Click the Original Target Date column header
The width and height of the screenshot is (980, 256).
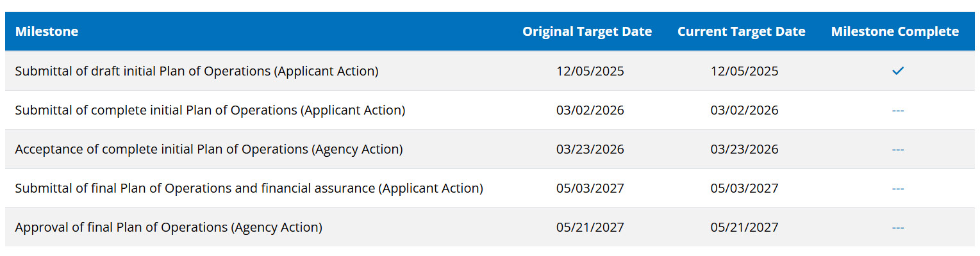pos(586,31)
